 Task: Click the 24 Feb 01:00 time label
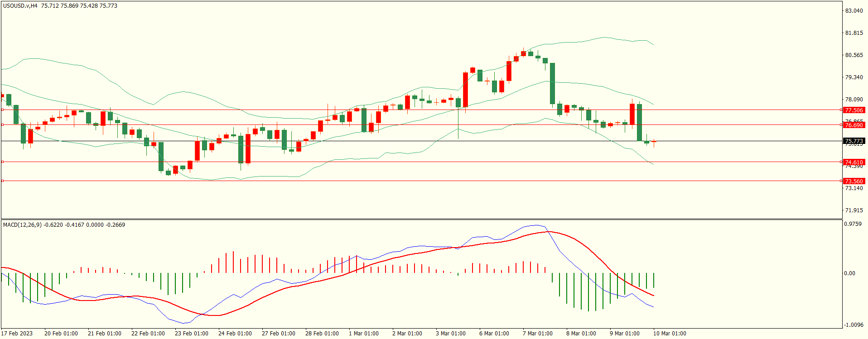point(235,334)
